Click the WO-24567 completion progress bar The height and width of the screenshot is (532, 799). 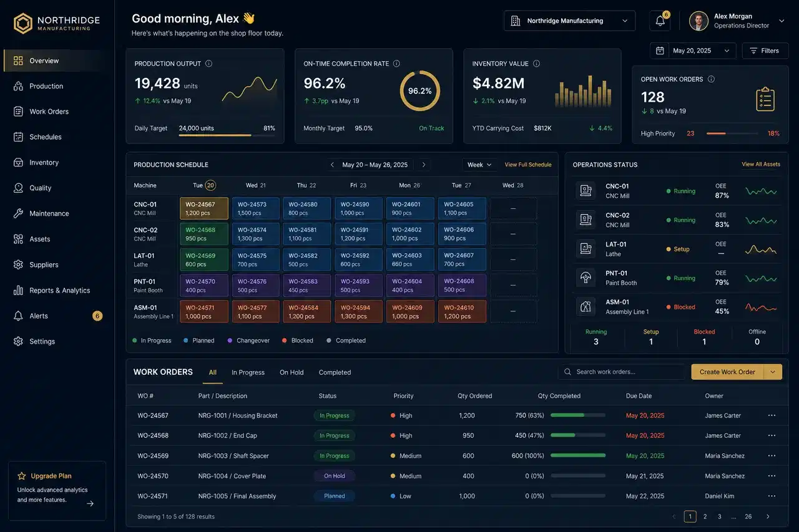coord(578,415)
